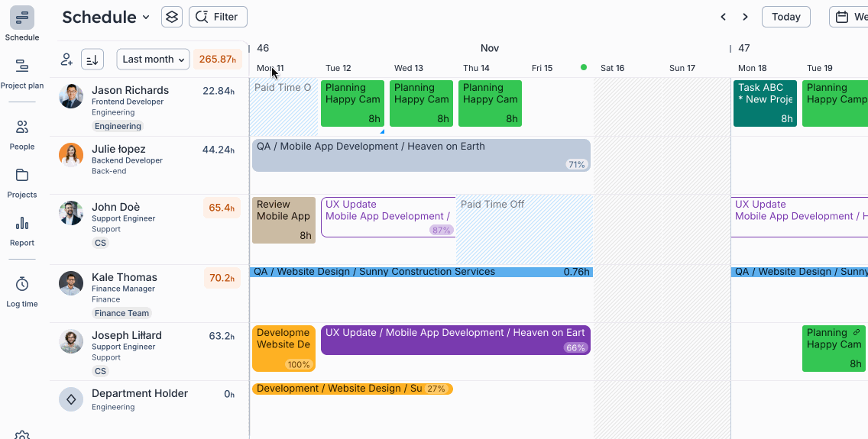868x439 pixels.
Task: Navigate to previous period arrow
Action: point(723,17)
